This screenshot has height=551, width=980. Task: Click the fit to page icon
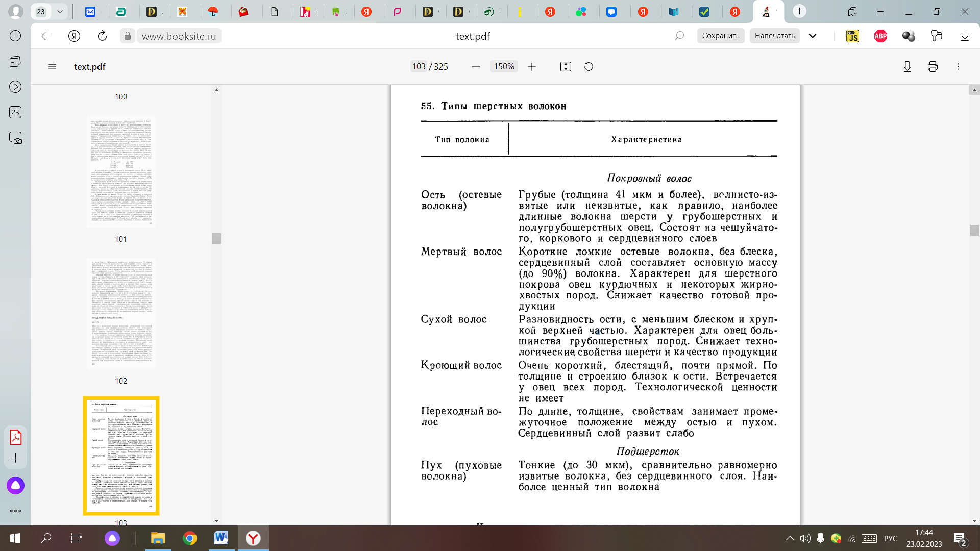[x=566, y=67]
